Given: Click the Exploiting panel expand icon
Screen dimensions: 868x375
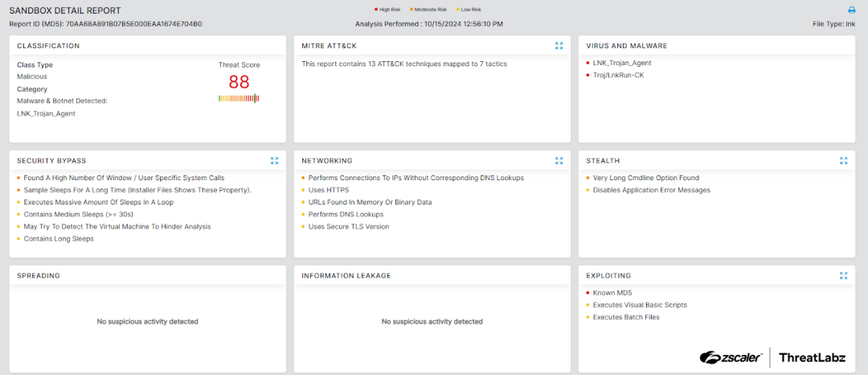Looking at the screenshot, I should [843, 276].
